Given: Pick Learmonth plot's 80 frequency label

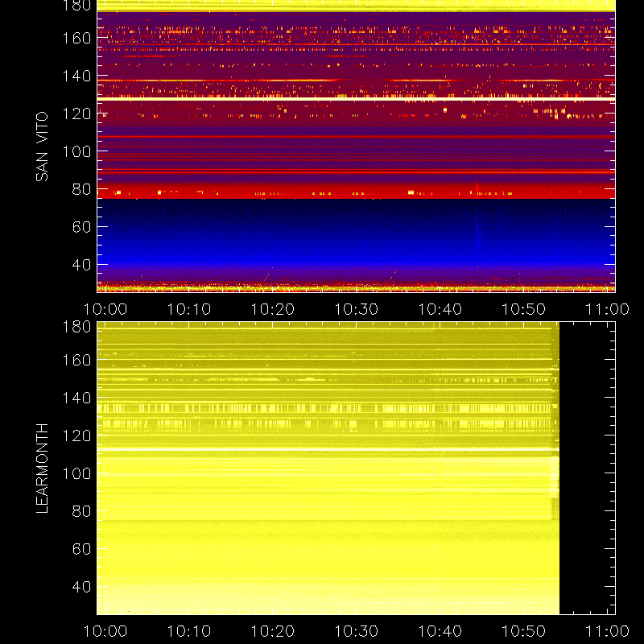Looking at the screenshot, I should (81, 511).
